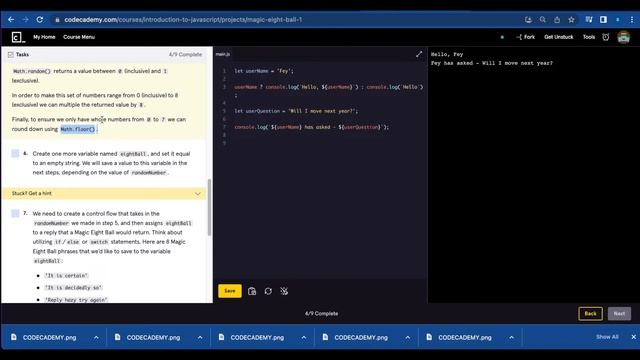Open the Course Menu
Screen dimensions: 640x360
(x=79, y=37)
